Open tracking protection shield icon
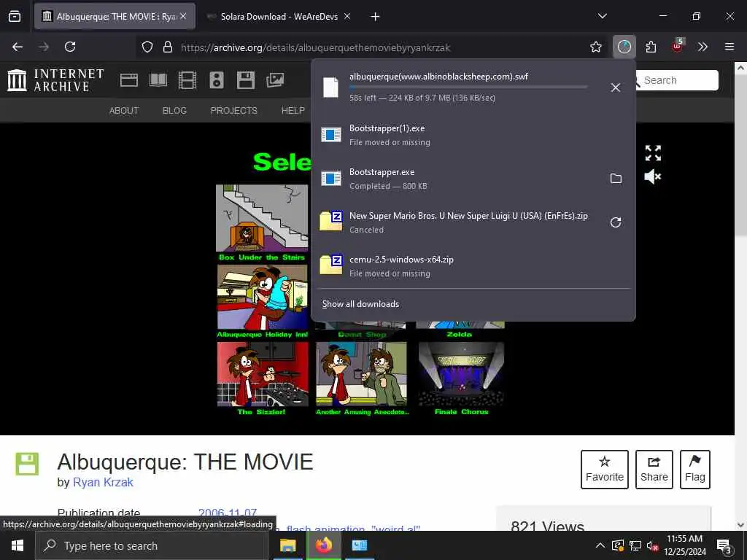The image size is (747, 560). (147, 47)
